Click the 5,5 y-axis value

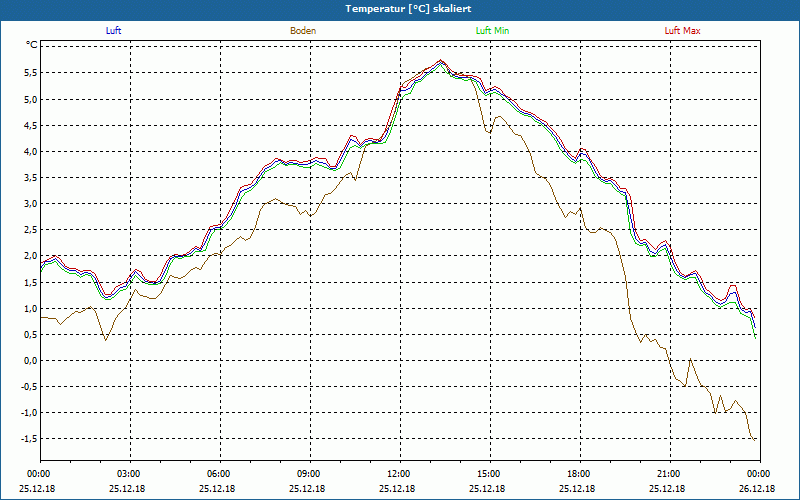click(x=31, y=73)
